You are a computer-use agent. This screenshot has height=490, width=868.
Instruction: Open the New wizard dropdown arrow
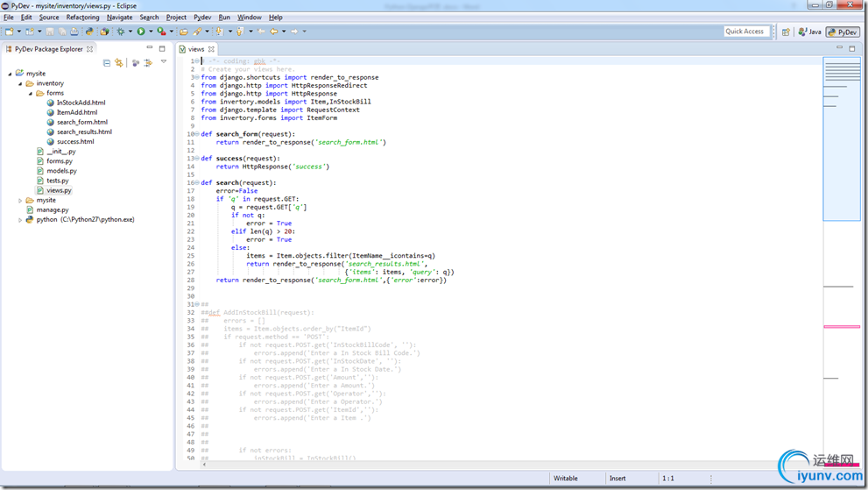click(18, 32)
